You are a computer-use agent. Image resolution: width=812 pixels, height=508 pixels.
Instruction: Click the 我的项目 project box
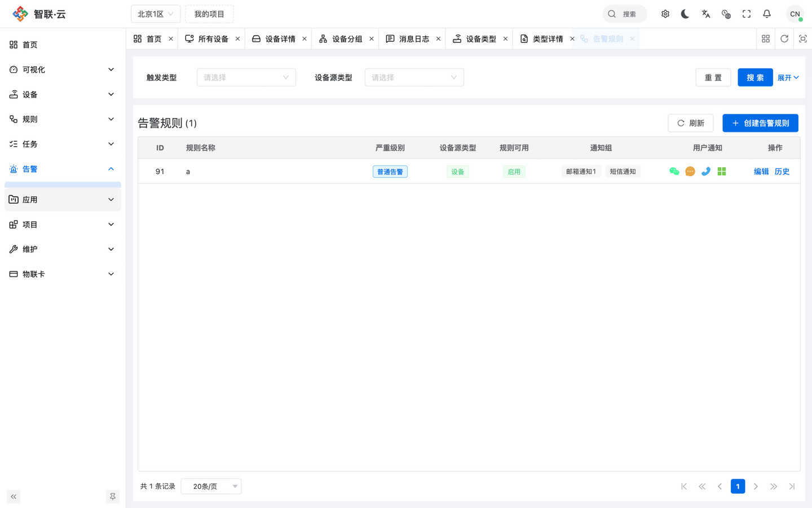209,14
